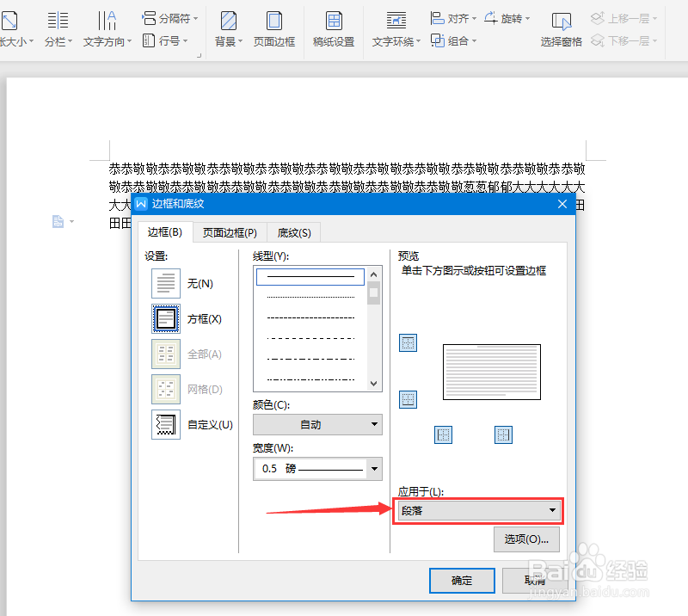Viewport: 688px width, 616px height.
Task: Open 文字方向 text direction options
Action: pyautogui.click(x=107, y=29)
